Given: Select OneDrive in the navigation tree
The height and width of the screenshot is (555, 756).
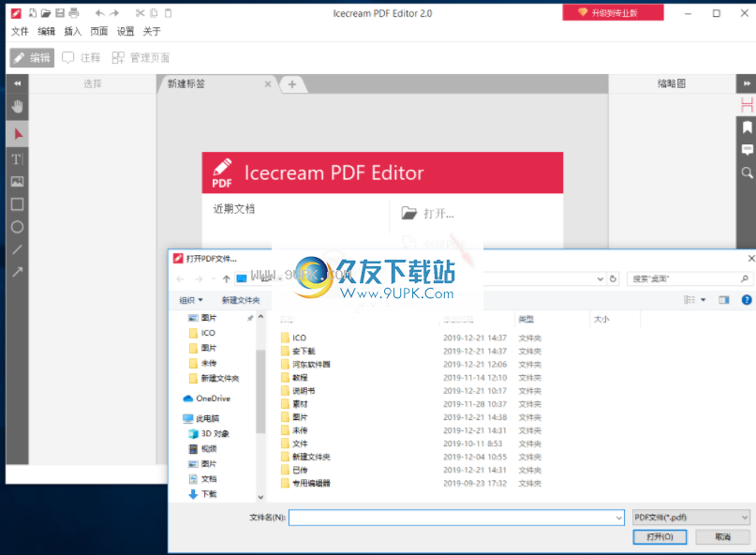Looking at the screenshot, I should pos(207,398).
